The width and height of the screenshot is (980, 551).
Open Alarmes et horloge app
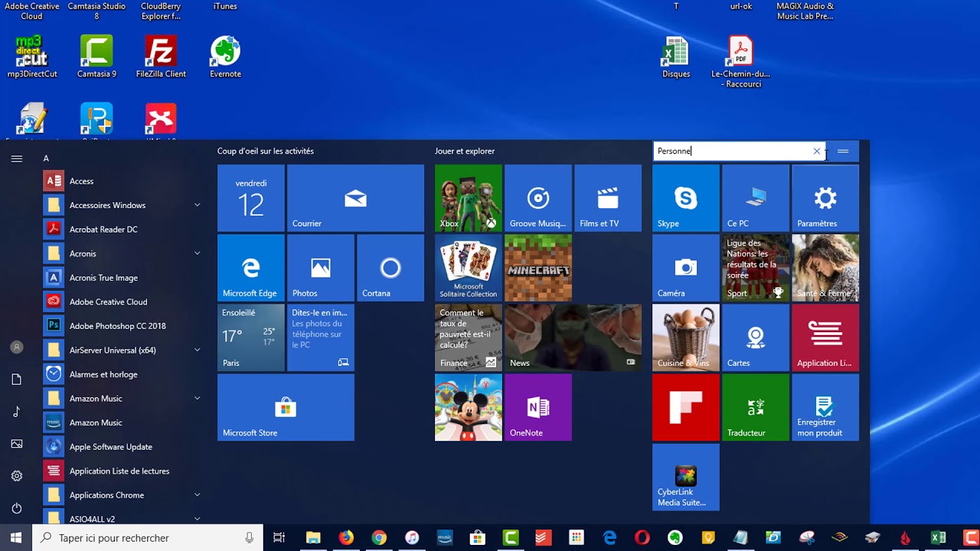coord(124,374)
